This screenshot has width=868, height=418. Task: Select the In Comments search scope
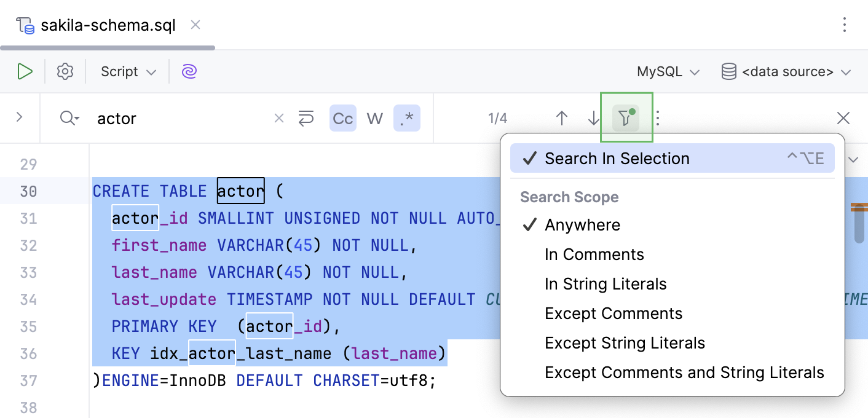tap(594, 254)
